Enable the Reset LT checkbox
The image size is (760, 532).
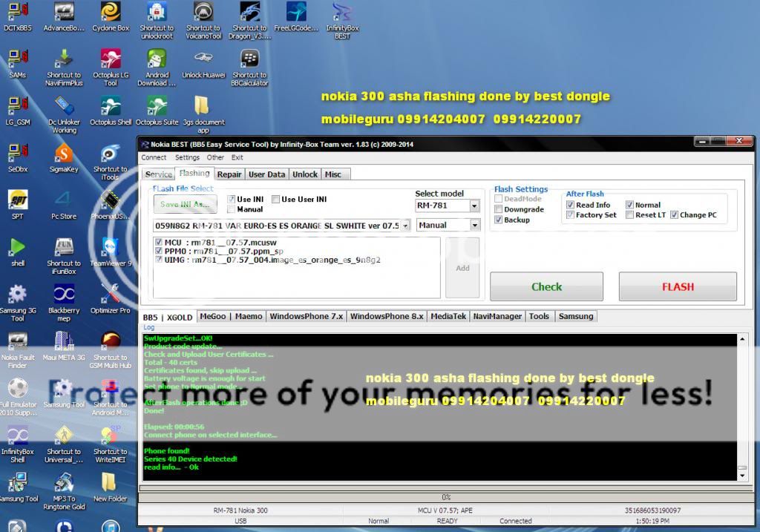(629, 214)
